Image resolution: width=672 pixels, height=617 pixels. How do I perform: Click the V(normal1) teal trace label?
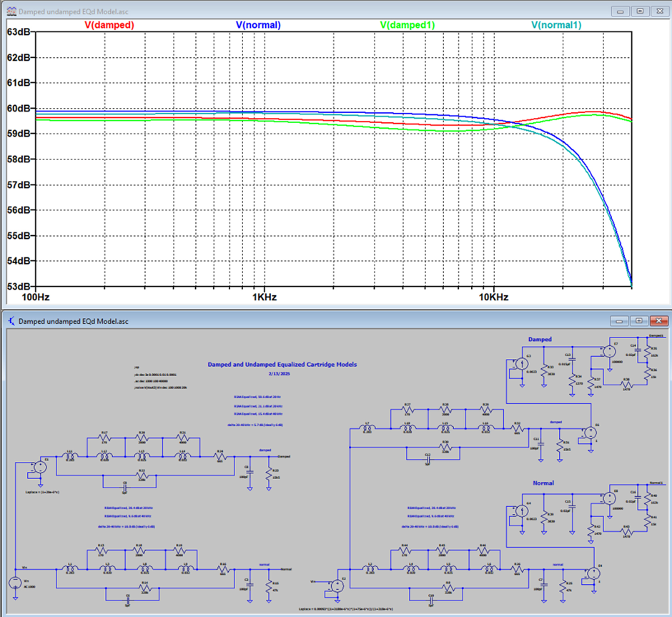pyautogui.click(x=556, y=25)
